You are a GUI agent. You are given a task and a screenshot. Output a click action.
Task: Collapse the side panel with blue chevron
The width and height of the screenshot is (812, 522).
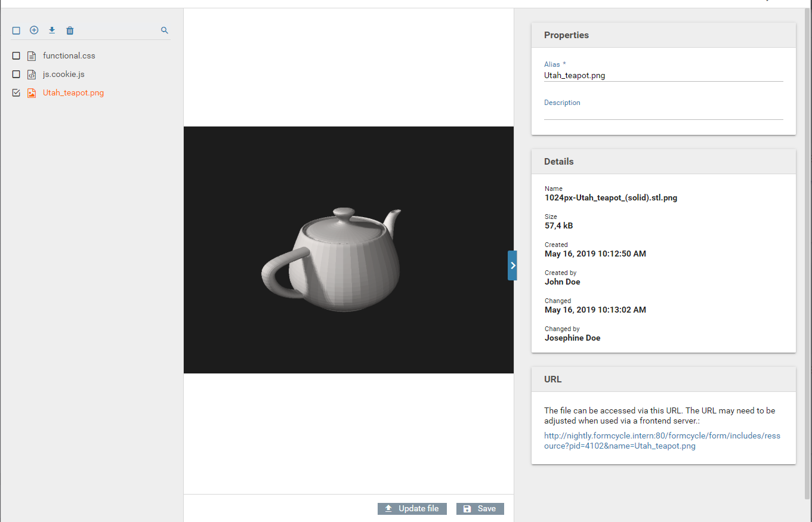(x=512, y=265)
